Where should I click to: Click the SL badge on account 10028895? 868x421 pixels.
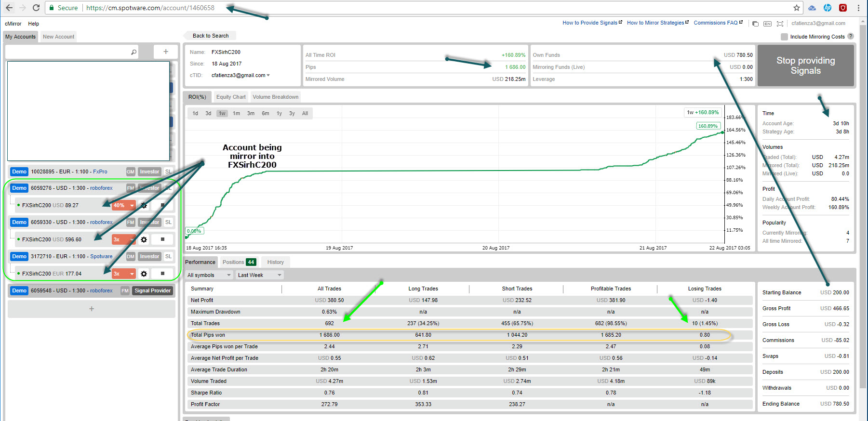(x=168, y=171)
